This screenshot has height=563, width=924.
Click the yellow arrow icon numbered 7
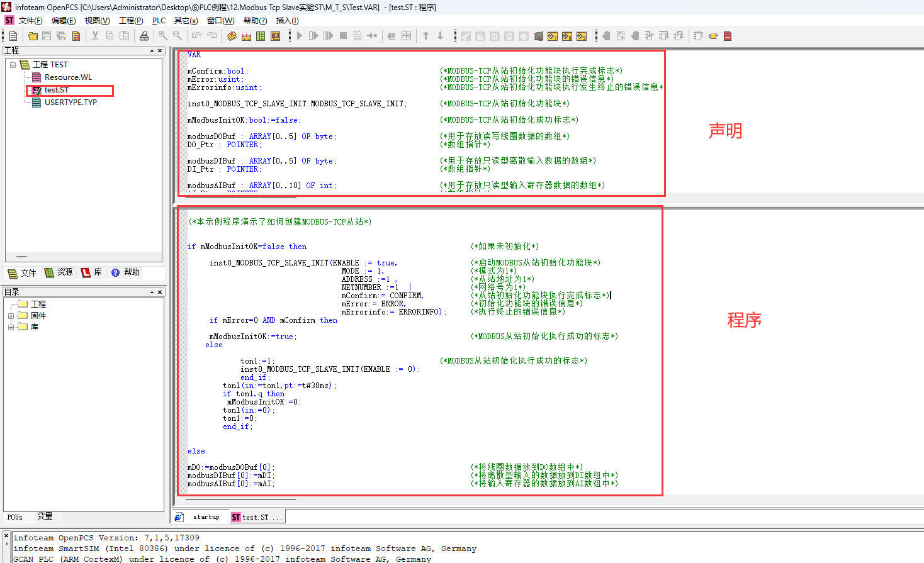click(553, 36)
